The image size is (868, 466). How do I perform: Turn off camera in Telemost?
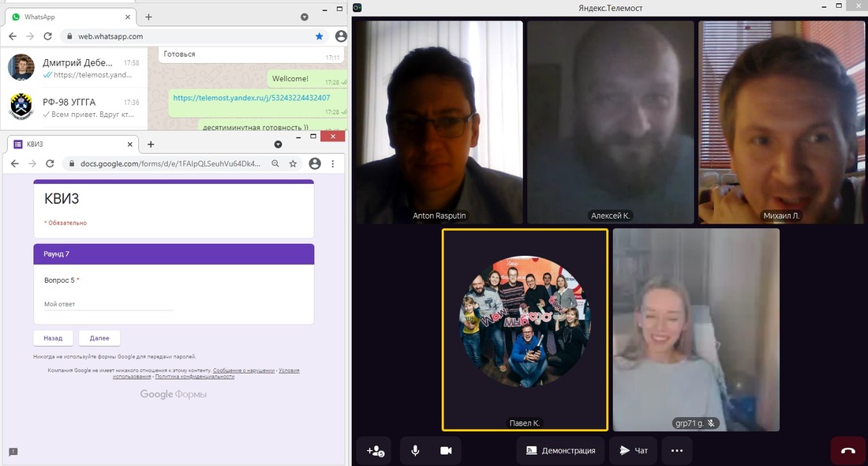446,450
